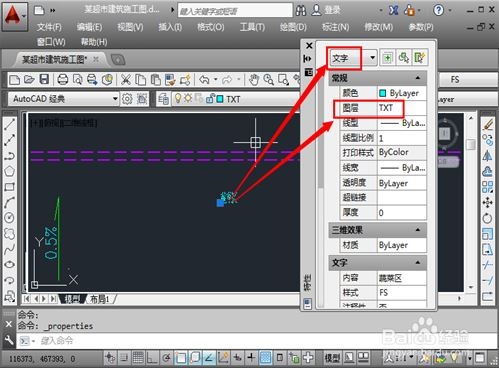
Task: Select the Spline tool in draw toolbar
Action: pos(9,249)
